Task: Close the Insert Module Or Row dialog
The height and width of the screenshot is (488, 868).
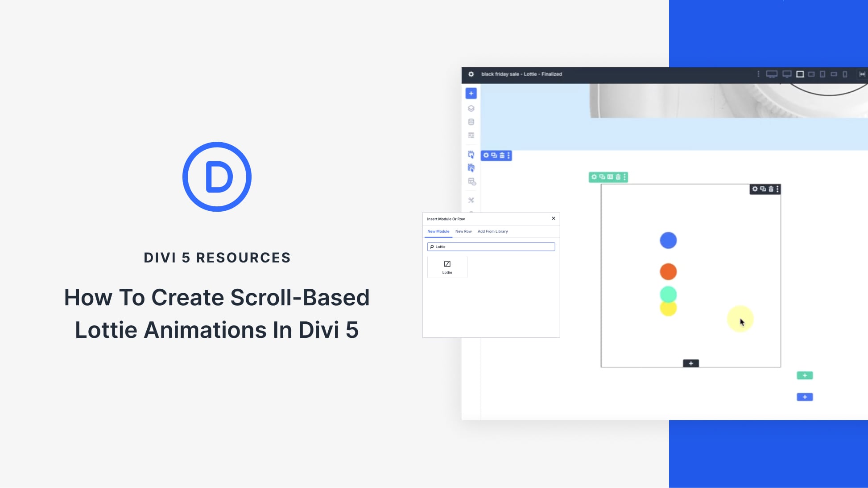Action: [x=553, y=218]
